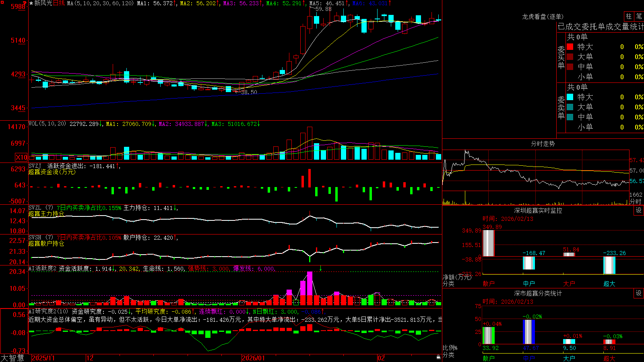644x362 pixels.
Task: Click the teal 中单 sell-order swatch
Action: click(x=570, y=117)
